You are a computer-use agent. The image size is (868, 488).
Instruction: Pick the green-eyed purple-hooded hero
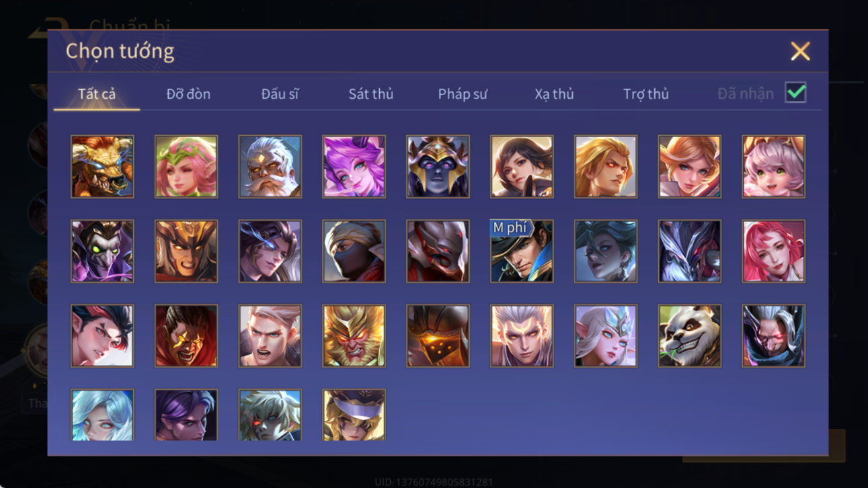coord(102,251)
